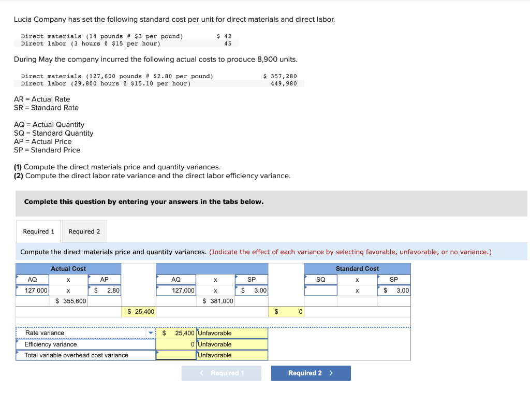Screen dimensions: 530x420
Task: Select the Efficiency variance label cell
Action: (x=85, y=344)
